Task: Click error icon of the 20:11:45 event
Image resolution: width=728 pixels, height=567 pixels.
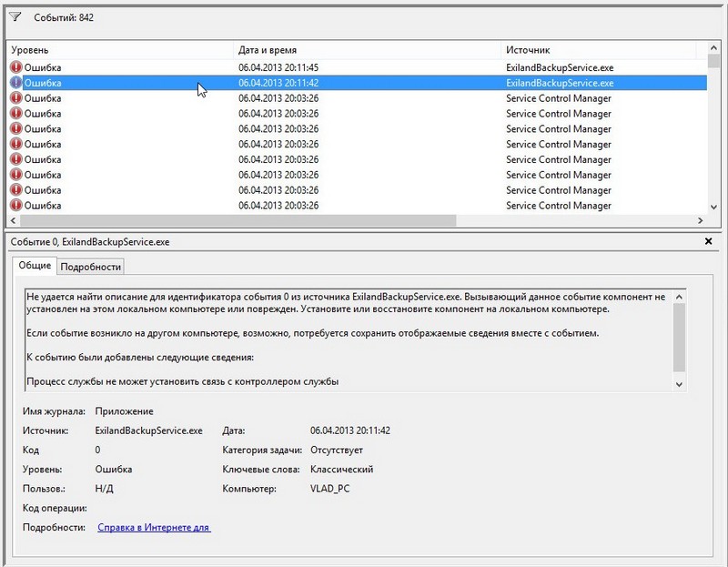Action: point(15,67)
